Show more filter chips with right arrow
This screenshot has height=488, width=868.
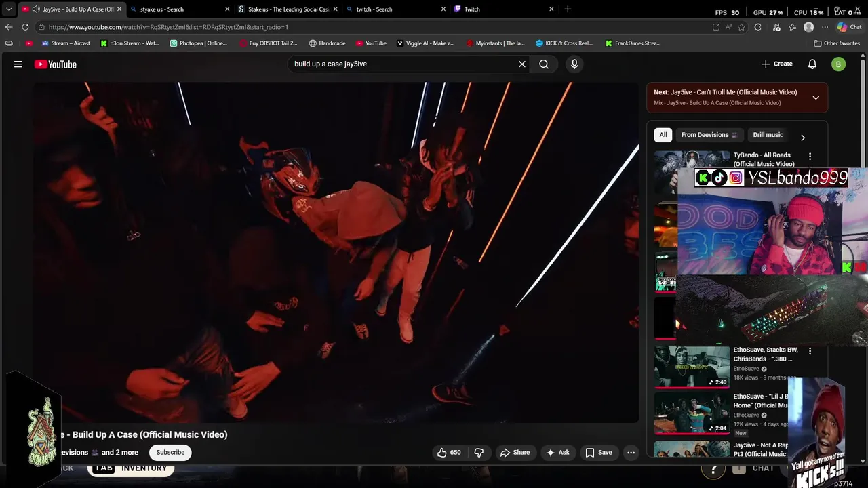803,138
